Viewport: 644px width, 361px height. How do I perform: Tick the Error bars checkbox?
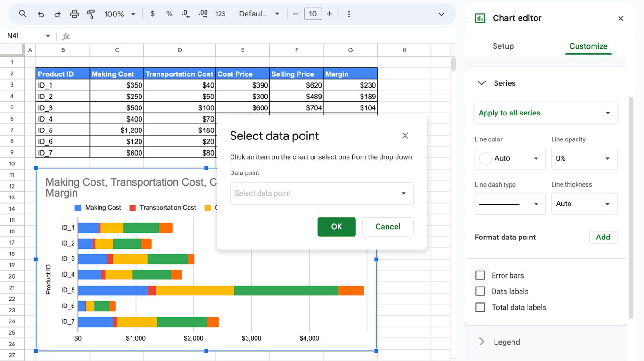pos(480,275)
